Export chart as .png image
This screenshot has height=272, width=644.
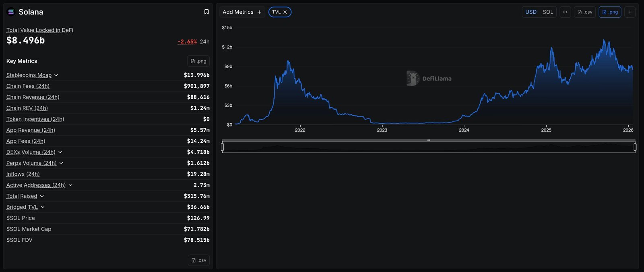(610, 12)
